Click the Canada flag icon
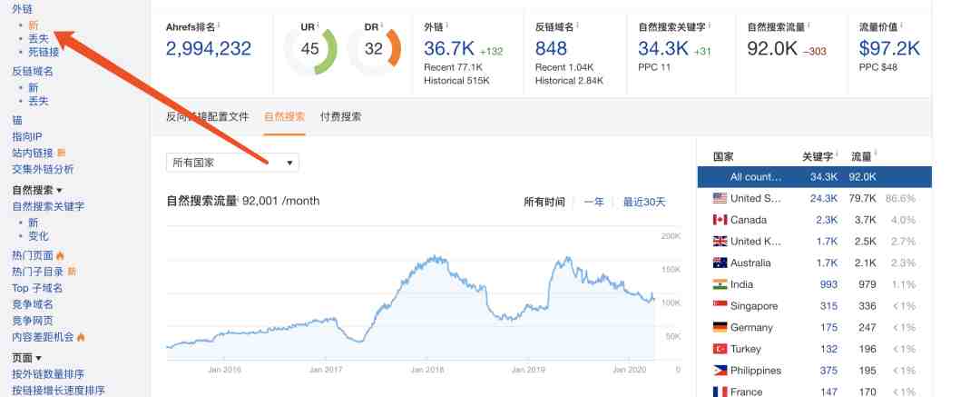The height and width of the screenshot is (397, 980). click(x=720, y=220)
